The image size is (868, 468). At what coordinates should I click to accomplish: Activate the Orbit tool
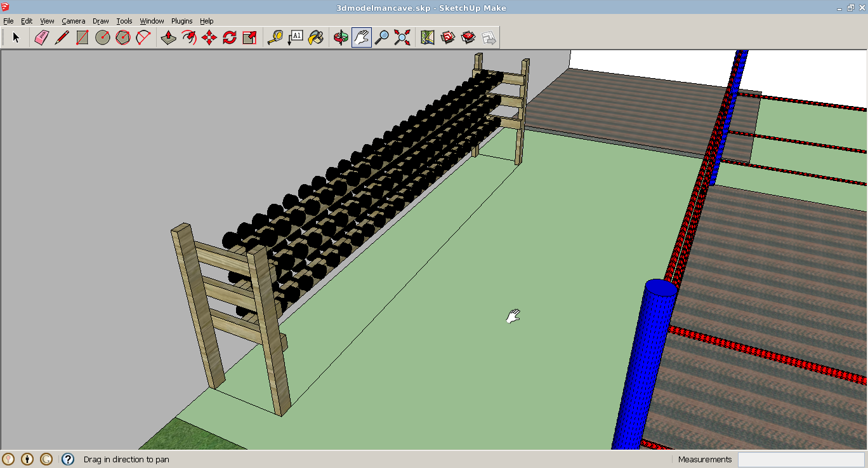click(x=341, y=37)
